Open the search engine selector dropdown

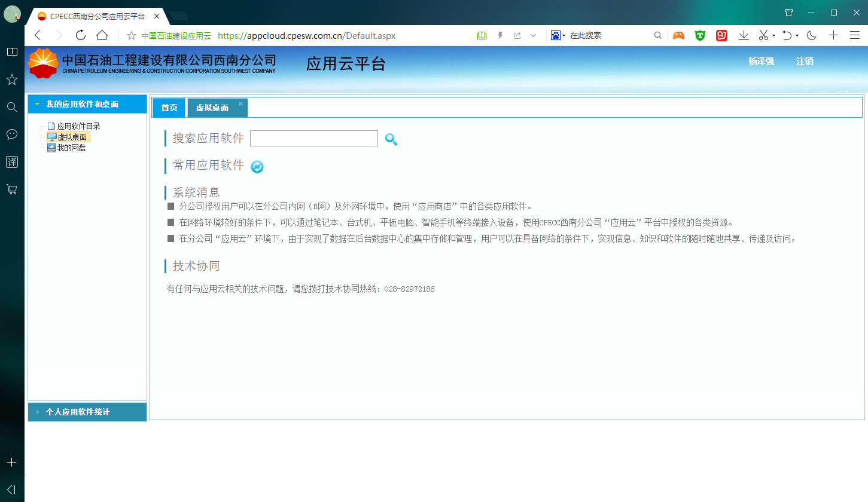pyautogui.click(x=558, y=36)
